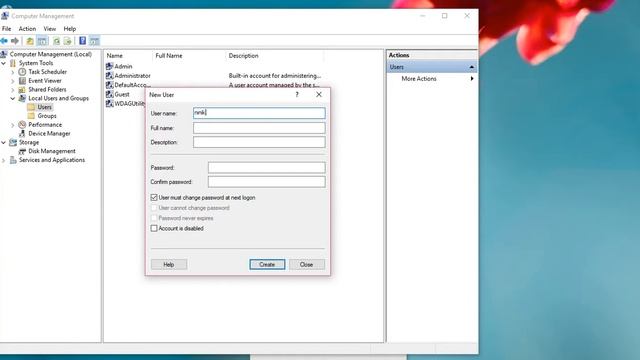The width and height of the screenshot is (640, 360).
Task: Click the Event Viewer icon
Action: pos(22,81)
